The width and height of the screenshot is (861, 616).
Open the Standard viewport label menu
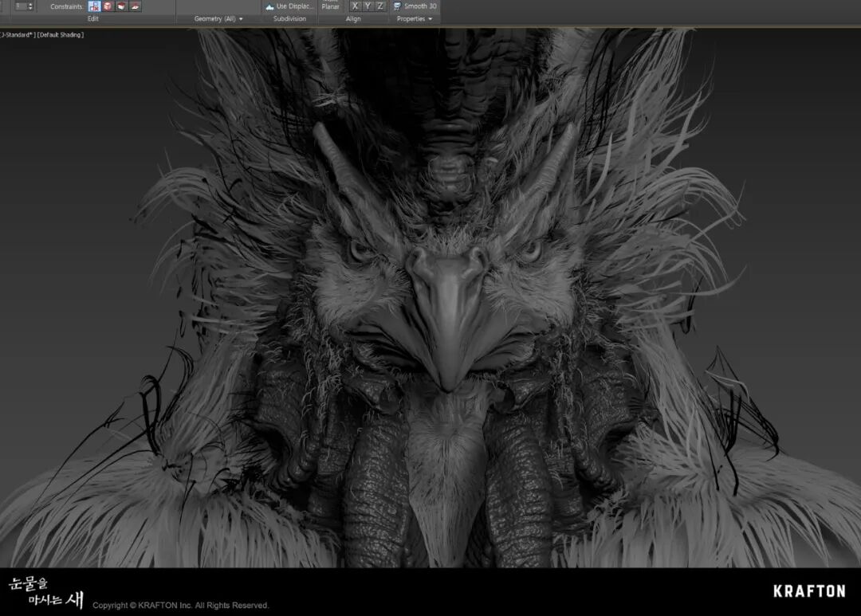point(18,34)
